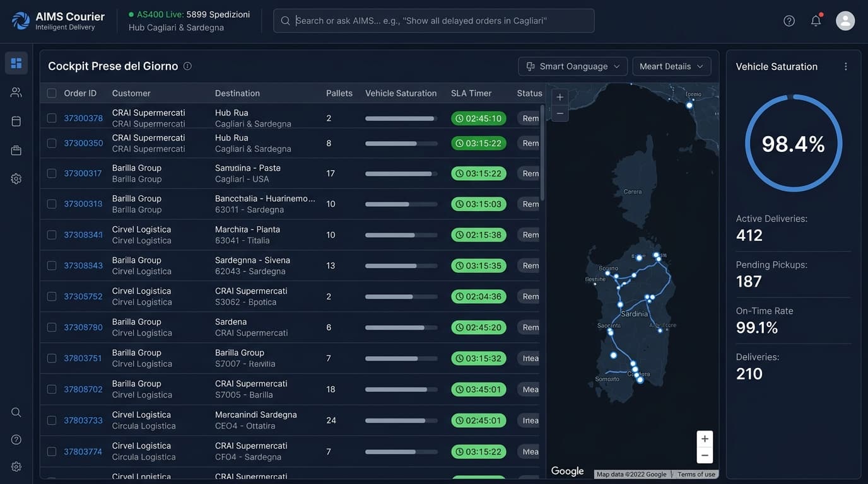Screen dimensions: 868x484
Task: Sort by the Destination column header
Action: tap(237, 93)
